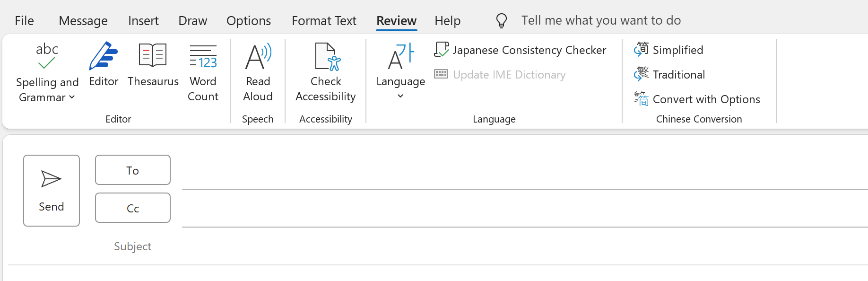The height and width of the screenshot is (281, 868).
Task: Switch to the Insert tab
Action: (x=143, y=21)
